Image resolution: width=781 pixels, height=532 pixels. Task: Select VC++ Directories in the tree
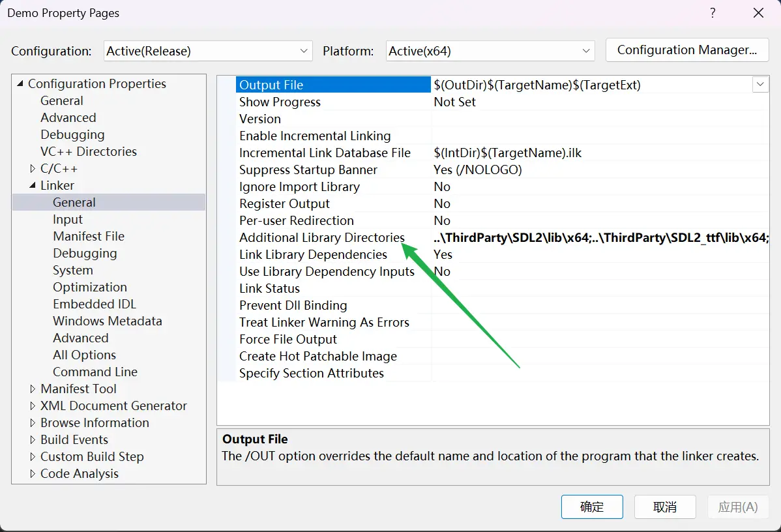pyautogui.click(x=89, y=151)
